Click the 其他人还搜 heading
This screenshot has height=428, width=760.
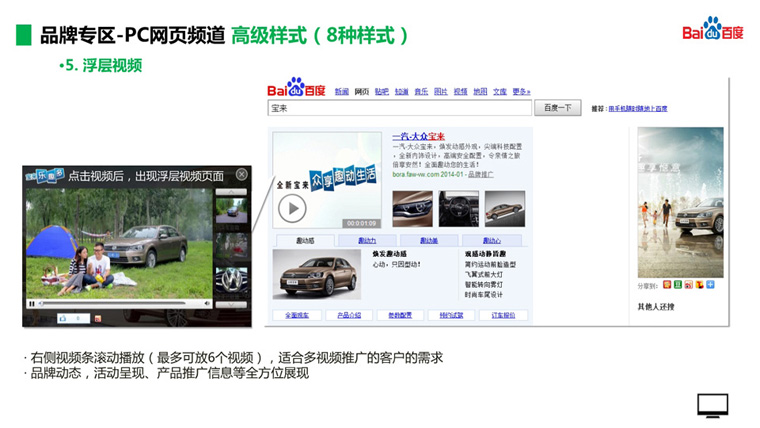656,306
